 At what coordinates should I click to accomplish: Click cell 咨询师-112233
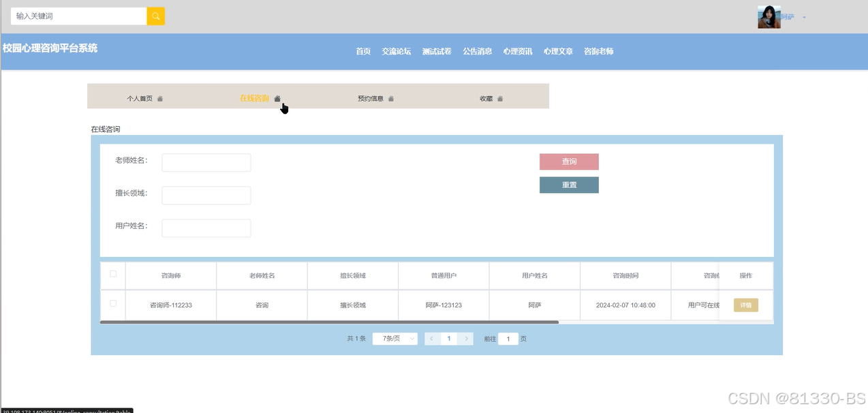pyautogui.click(x=171, y=305)
